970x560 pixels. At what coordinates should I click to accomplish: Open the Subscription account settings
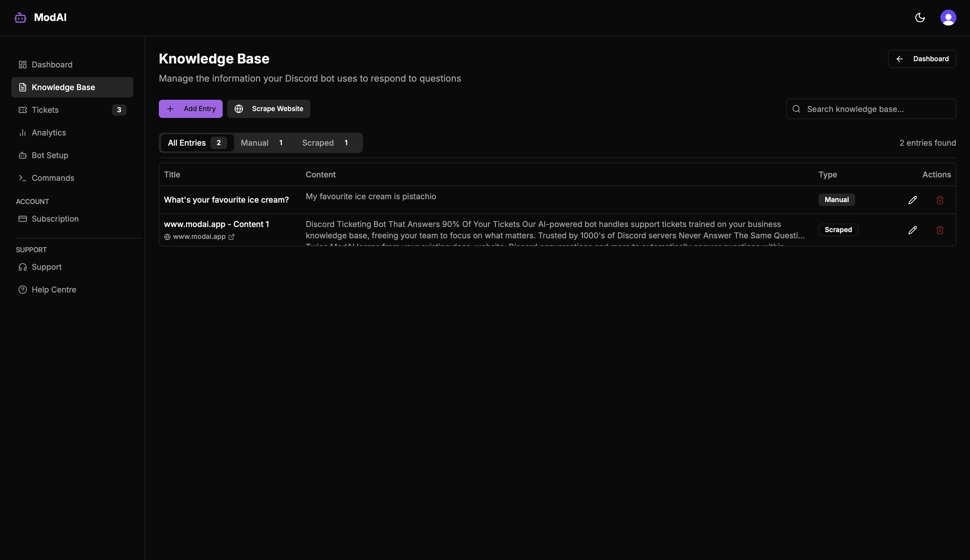coord(55,219)
